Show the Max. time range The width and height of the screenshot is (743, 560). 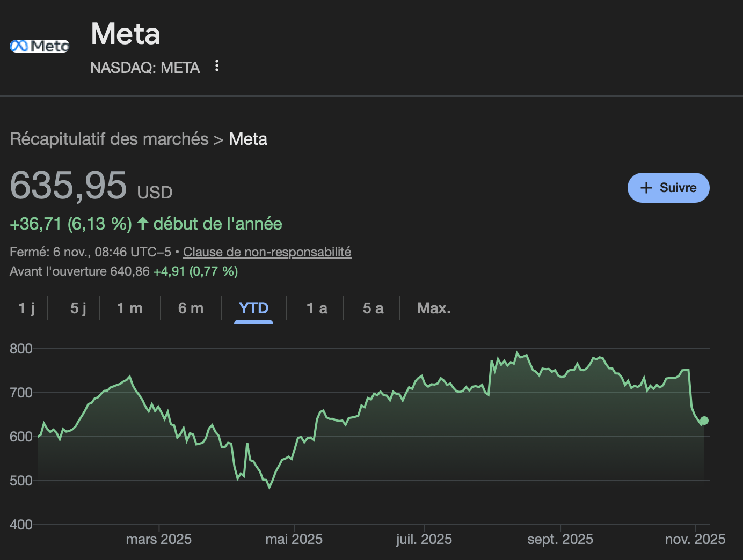[x=434, y=308]
